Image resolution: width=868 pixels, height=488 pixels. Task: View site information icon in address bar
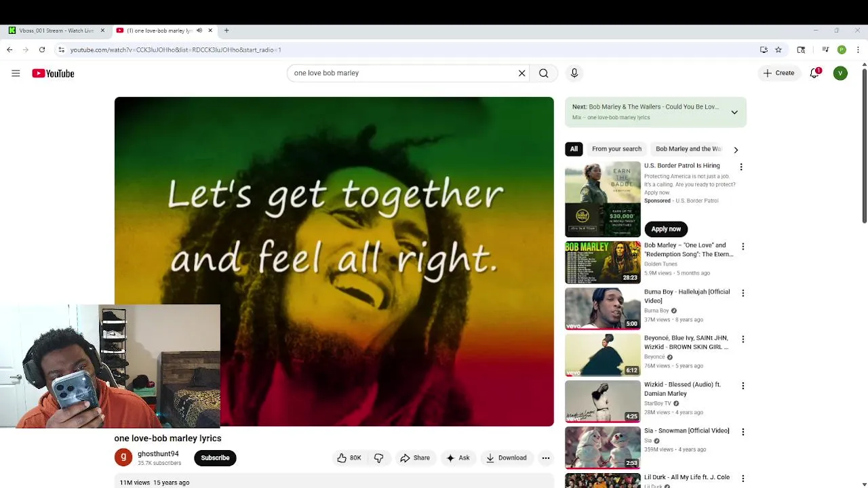click(x=61, y=49)
